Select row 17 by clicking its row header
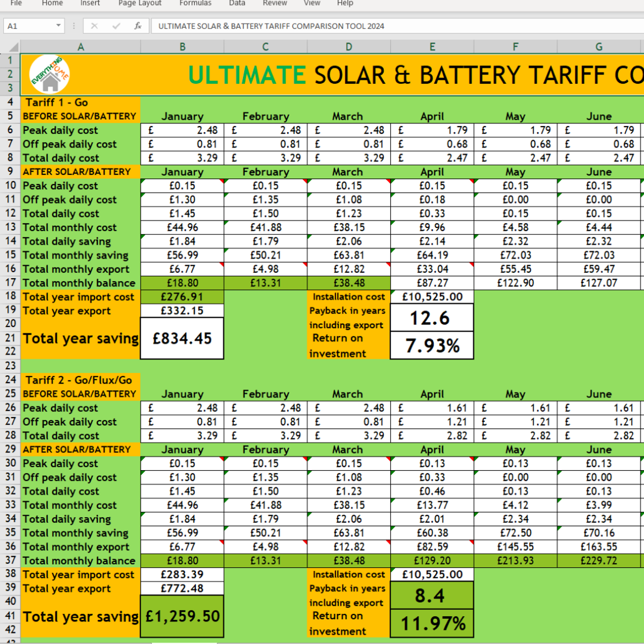Screen dimensions: 644x644 point(9,283)
